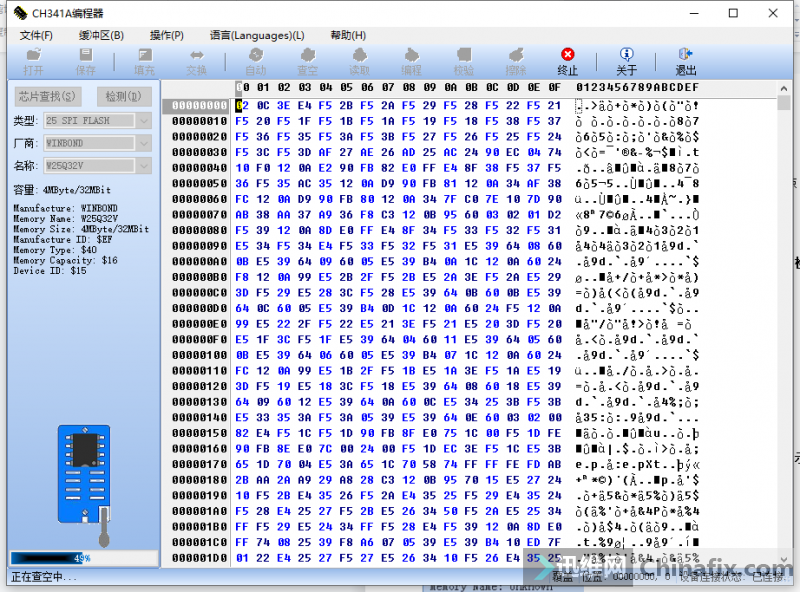Viewport: 800px width, 592px height.
Task: Expand the 类型 dropdown showing 25 SPI FLASH
Action: pyautogui.click(x=144, y=120)
